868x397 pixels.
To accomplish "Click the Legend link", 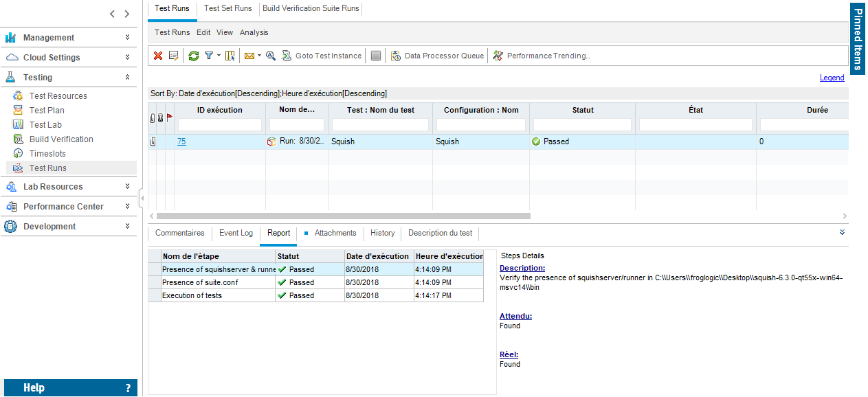I will tap(832, 78).
